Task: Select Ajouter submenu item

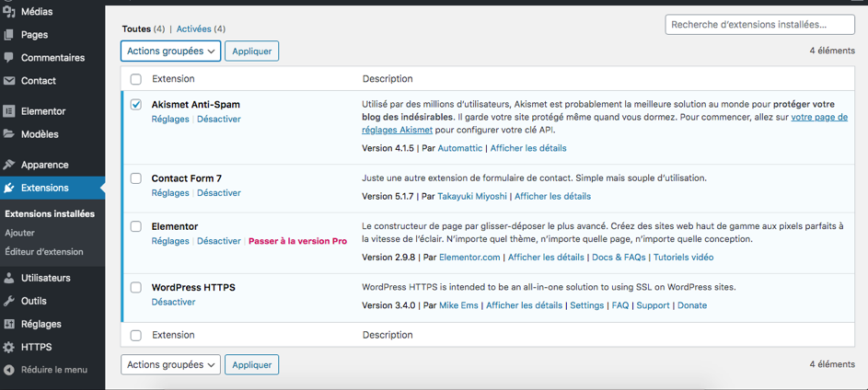Action: (x=20, y=233)
